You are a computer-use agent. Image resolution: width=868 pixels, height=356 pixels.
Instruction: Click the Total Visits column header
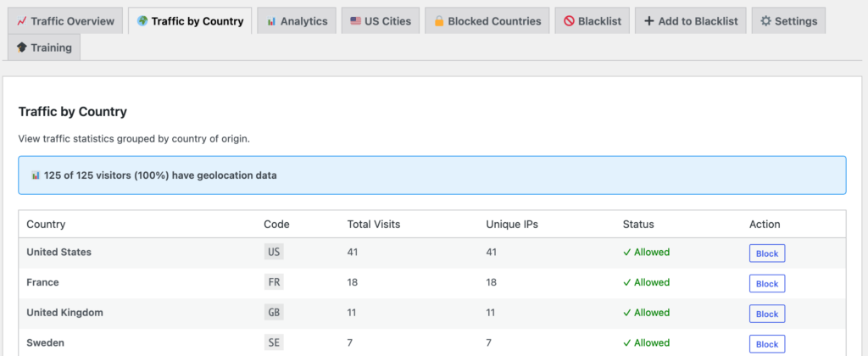pyautogui.click(x=374, y=225)
